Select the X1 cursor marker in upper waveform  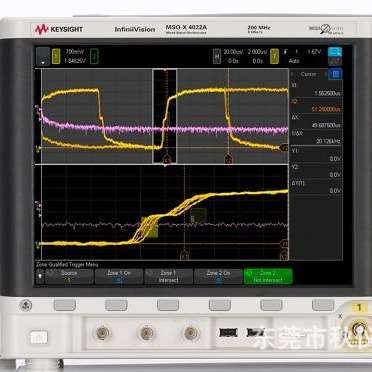coord(166,160)
